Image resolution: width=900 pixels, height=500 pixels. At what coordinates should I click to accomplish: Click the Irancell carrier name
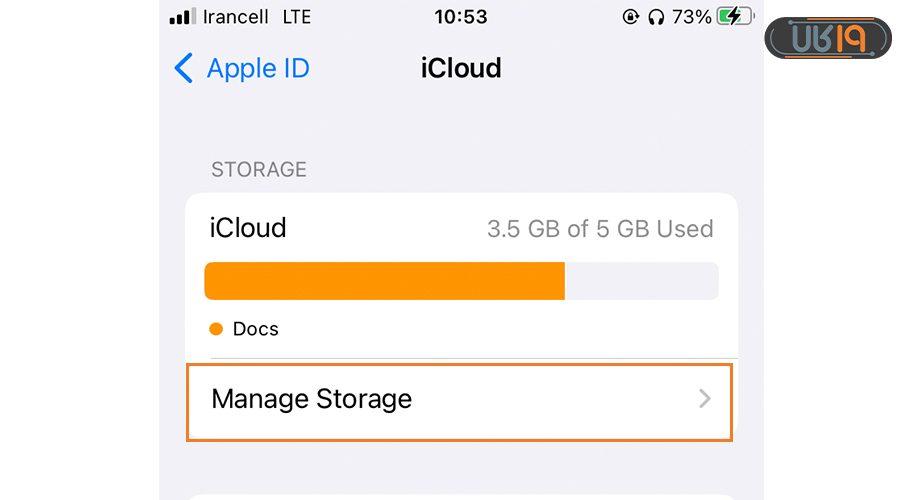[x=237, y=17]
